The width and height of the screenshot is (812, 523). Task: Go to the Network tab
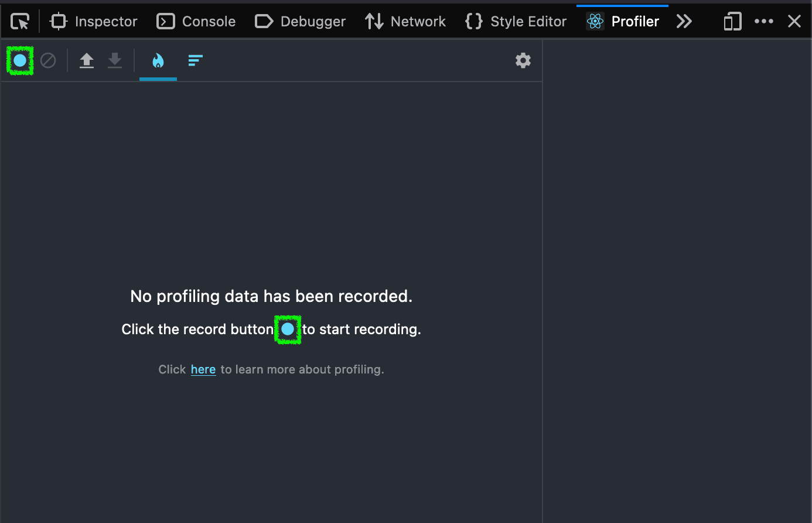(405, 22)
